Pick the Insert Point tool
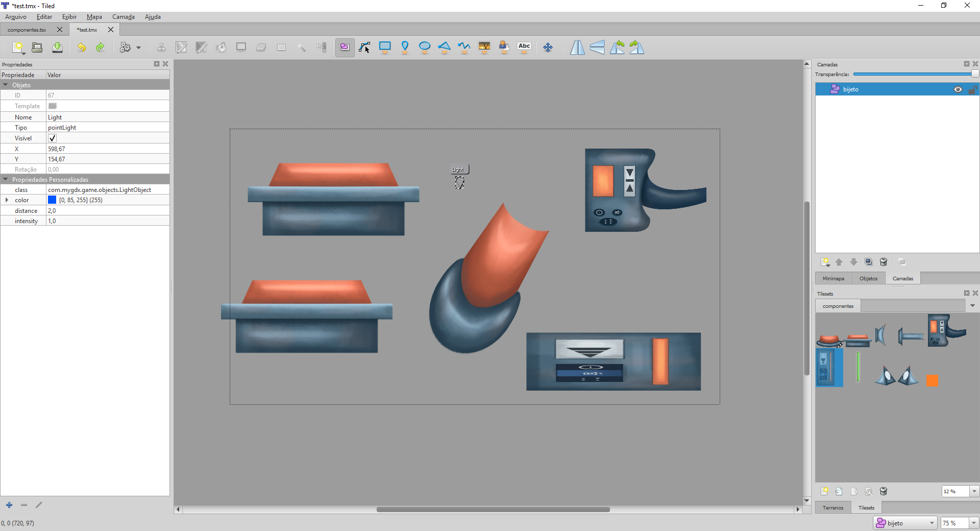Viewport: 980px width, 531px height. [x=405, y=47]
